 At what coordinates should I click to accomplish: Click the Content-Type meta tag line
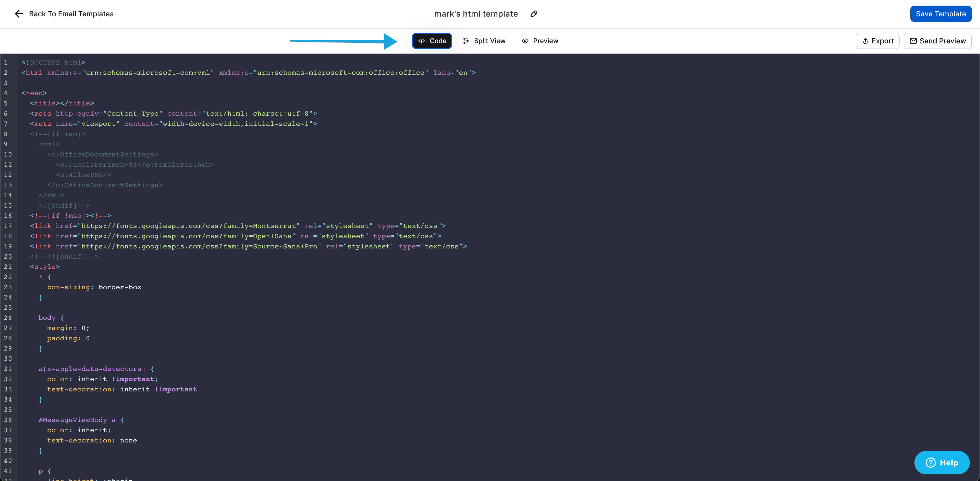click(174, 113)
